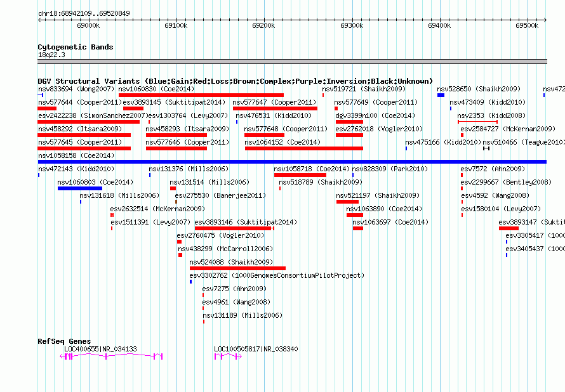
Task: Select the nsv473409 (Kidd2010) label
Action: 488,102
